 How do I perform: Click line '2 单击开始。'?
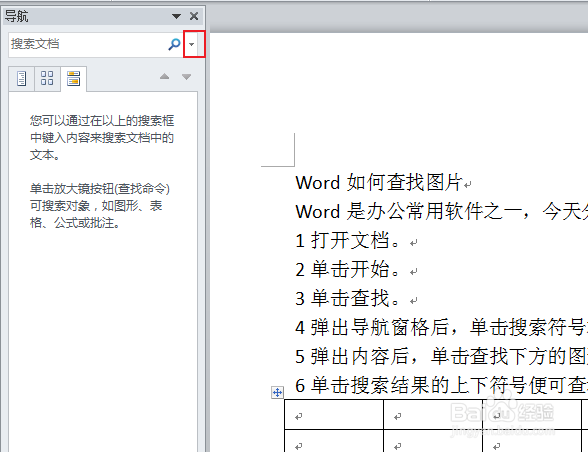pos(347,269)
